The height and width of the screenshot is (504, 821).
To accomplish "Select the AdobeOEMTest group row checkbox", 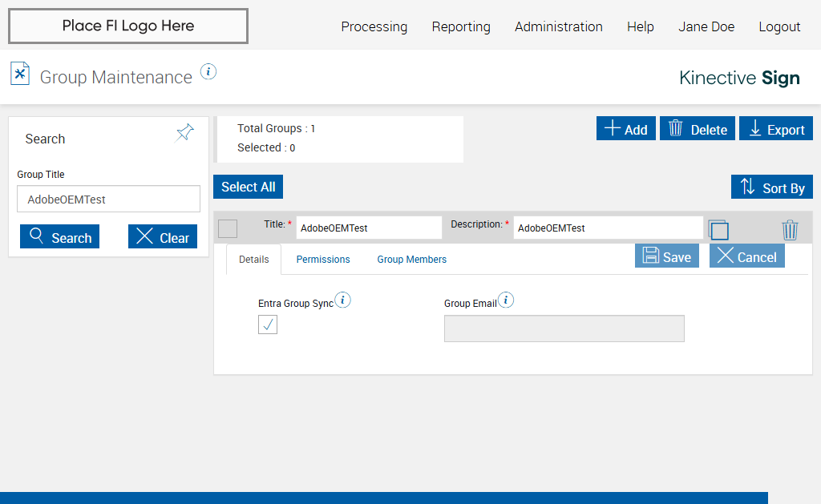I will (228, 228).
